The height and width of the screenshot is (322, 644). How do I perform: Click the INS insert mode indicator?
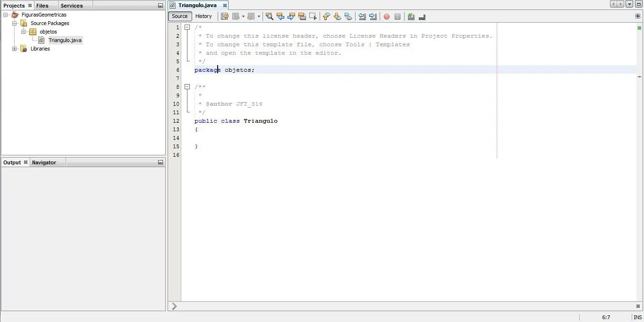(x=637, y=317)
